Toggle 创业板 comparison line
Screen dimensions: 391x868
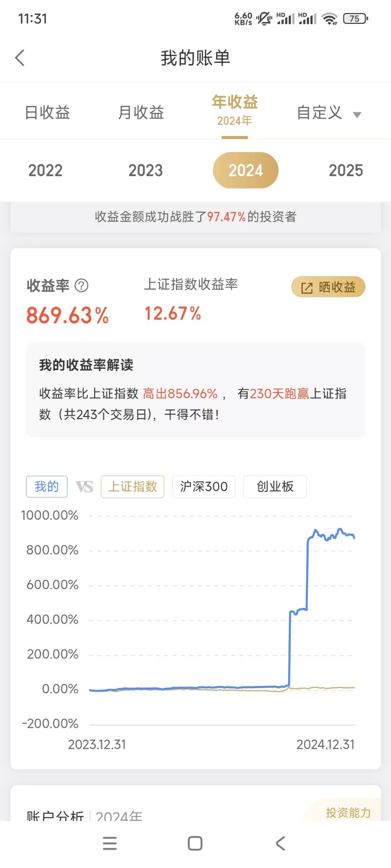coord(275,487)
